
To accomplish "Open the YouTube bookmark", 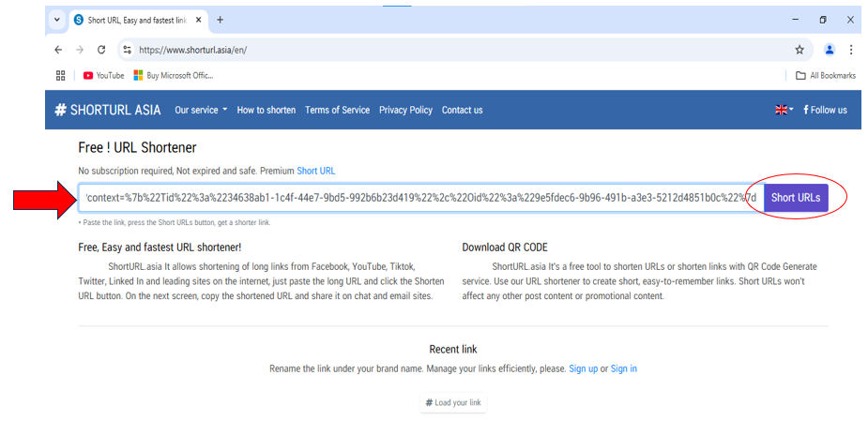I will [103, 75].
